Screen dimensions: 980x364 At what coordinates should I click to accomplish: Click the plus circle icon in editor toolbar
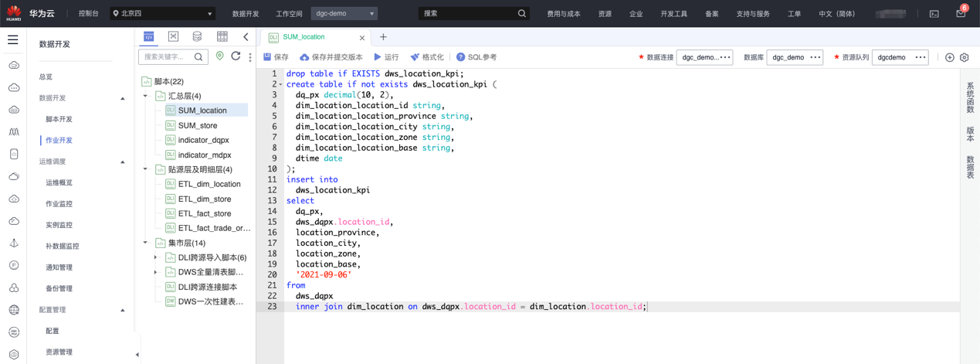coord(950,57)
